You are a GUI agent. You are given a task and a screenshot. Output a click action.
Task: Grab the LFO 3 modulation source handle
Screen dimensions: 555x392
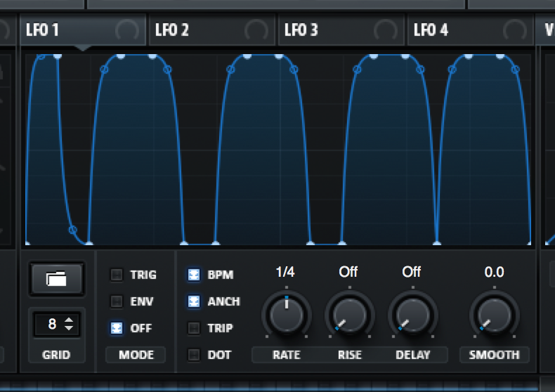[385, 30]
